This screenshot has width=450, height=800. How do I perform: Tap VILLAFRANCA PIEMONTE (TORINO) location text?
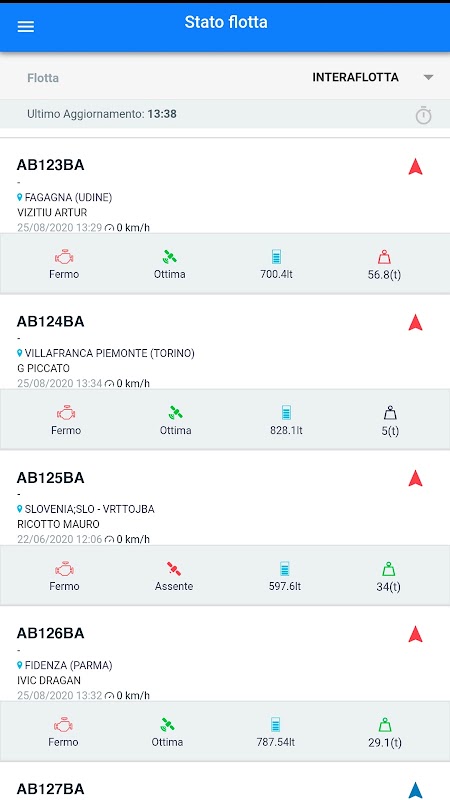[x=109, y=353]
